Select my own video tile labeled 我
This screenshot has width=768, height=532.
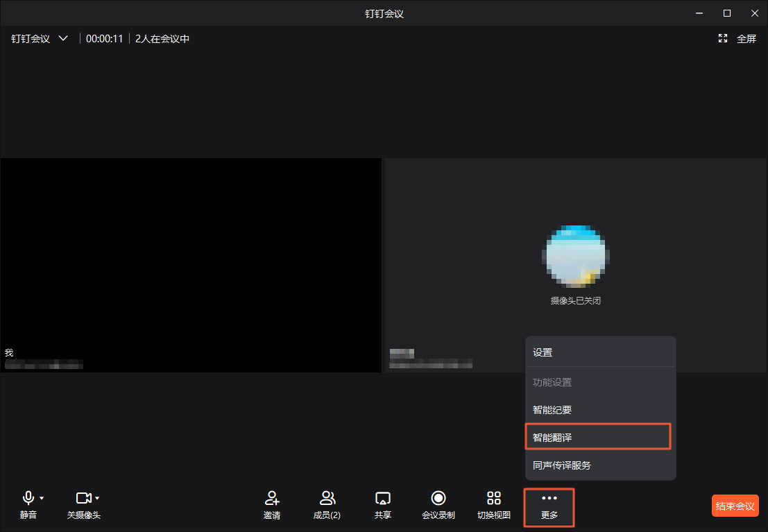[x=191, y=265]
